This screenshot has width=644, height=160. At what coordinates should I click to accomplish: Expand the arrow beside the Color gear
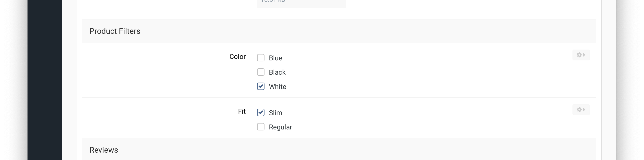[584, 55]
